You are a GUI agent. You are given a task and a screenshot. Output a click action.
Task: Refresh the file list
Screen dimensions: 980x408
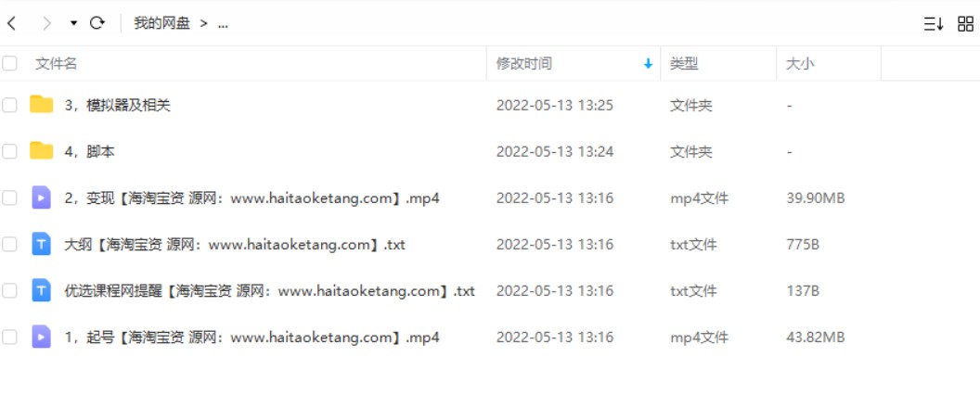coord(97,24)
